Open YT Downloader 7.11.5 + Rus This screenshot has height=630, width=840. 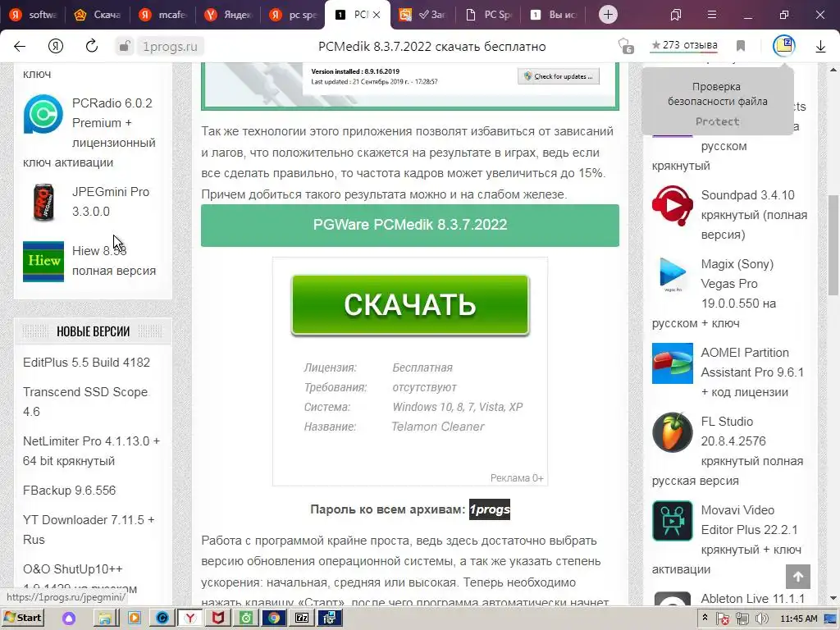click(89, 530)
